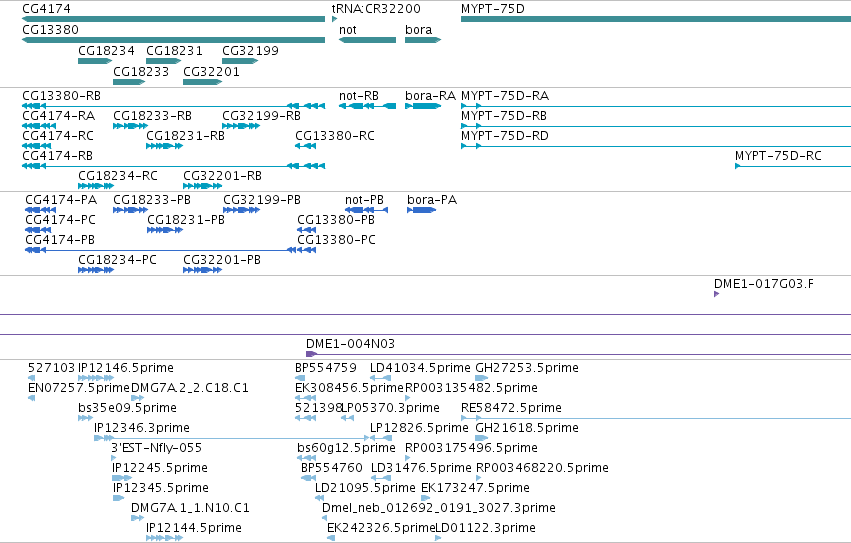
Task: Click transcript CG18233-RB label
Action: tap(153, 116)
